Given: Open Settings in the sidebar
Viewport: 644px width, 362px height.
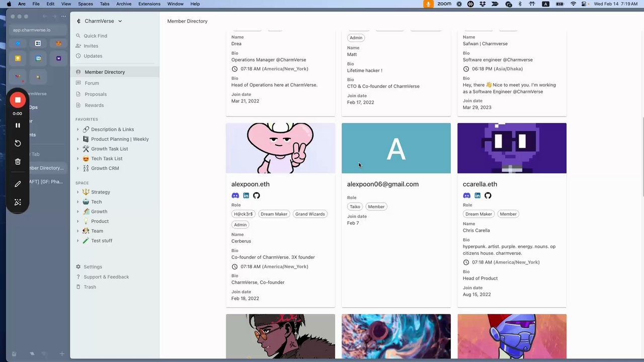Looking at the screenshot, I should click(x=115, y=266).
